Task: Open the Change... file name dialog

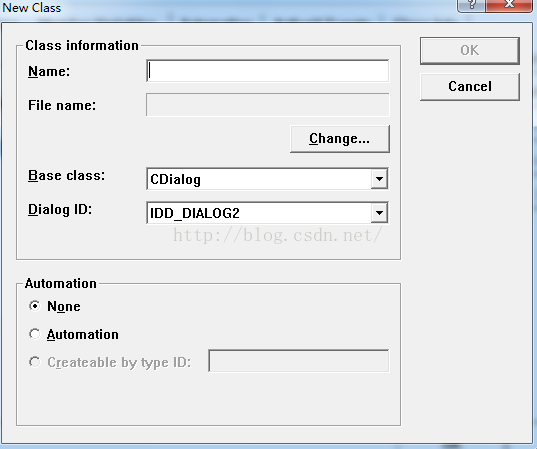Action: click(340, 139)
